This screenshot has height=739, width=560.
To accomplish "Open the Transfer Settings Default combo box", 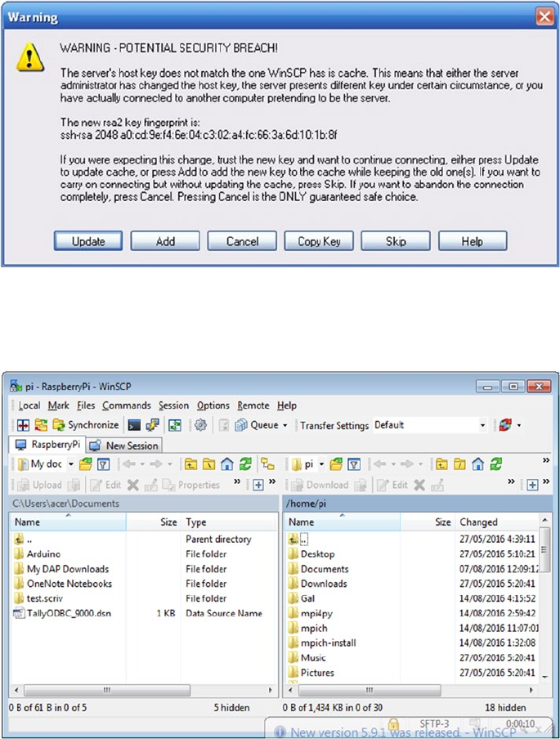I will (x=429, y=425).
